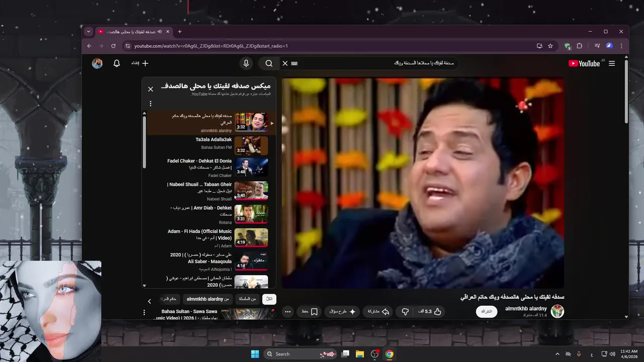
Task: Open a new Chrome tab with plus
Action: [180, 32]
